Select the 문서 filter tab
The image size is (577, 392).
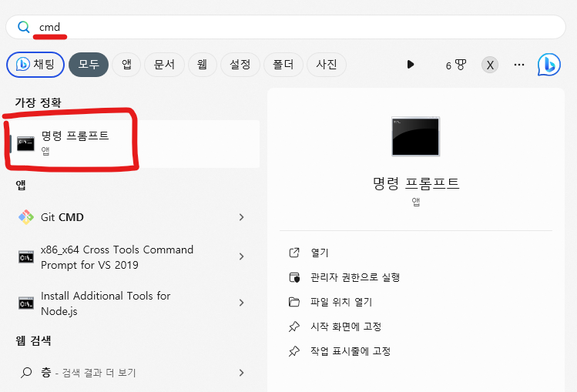[x=164, y=65]
